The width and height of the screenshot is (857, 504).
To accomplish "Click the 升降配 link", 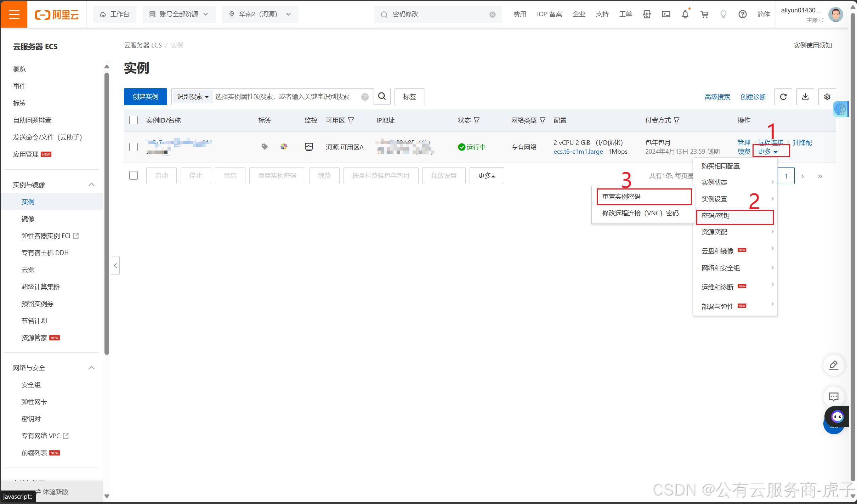I will (802, 143).
